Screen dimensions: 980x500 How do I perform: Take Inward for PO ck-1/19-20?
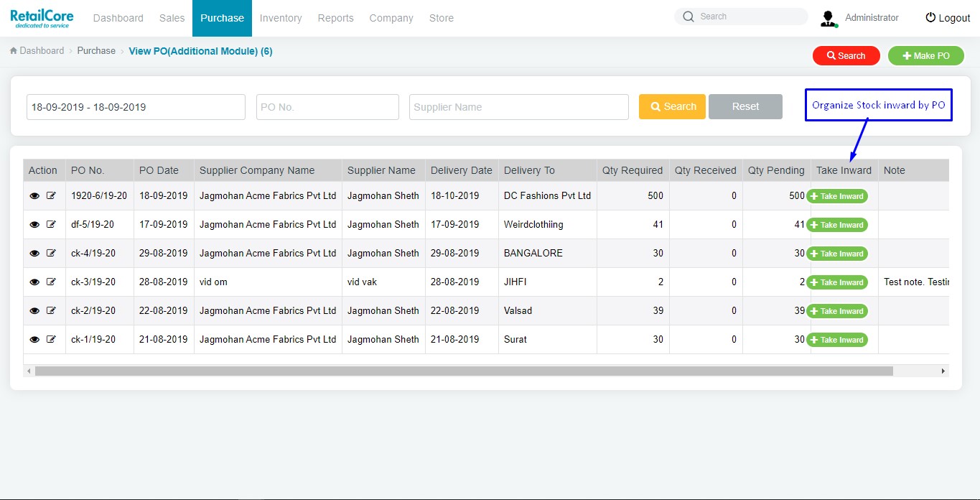point(837,340)
